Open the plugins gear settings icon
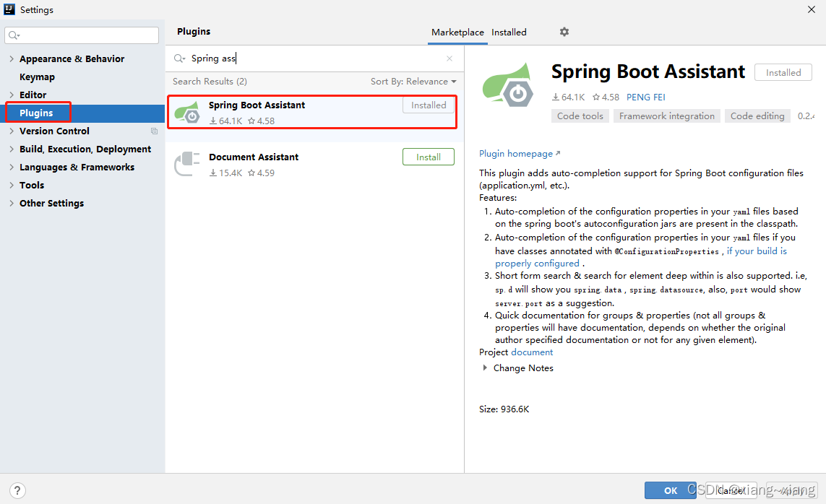Image resolution: width=826 pixels, height=504 pixels. click(x=564, y=32)
